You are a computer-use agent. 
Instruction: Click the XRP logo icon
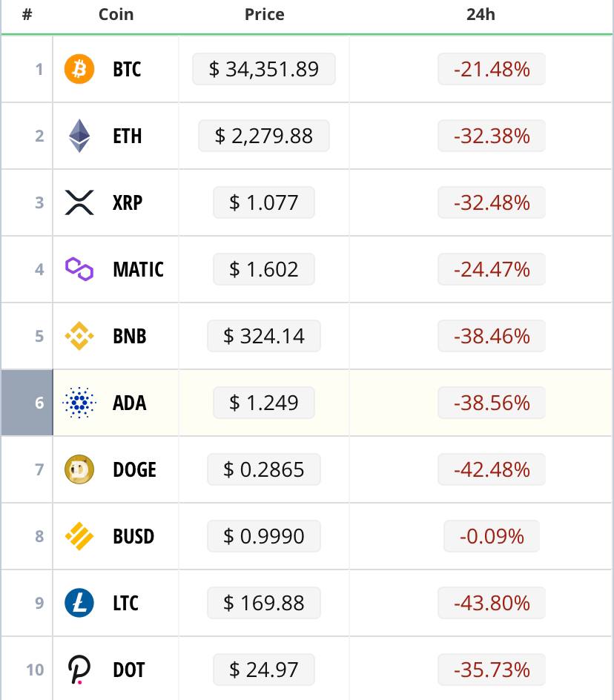pos(79,202)
